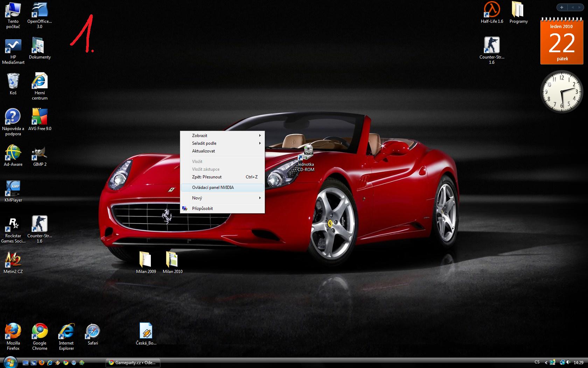Choose Přizpůsobit in the context menu

[222, 208]
